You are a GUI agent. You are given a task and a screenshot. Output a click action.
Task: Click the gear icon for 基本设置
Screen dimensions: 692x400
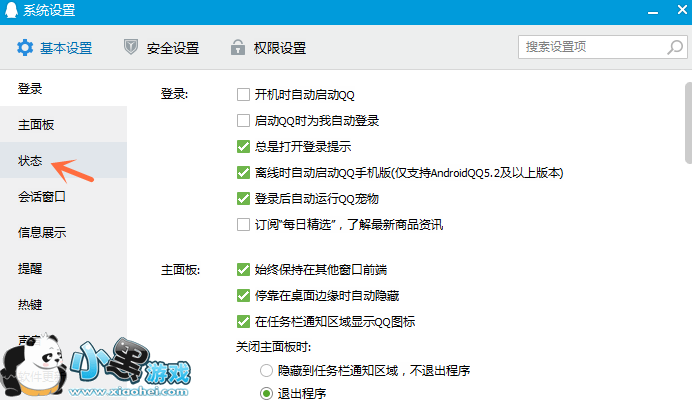tap(25, 47)
